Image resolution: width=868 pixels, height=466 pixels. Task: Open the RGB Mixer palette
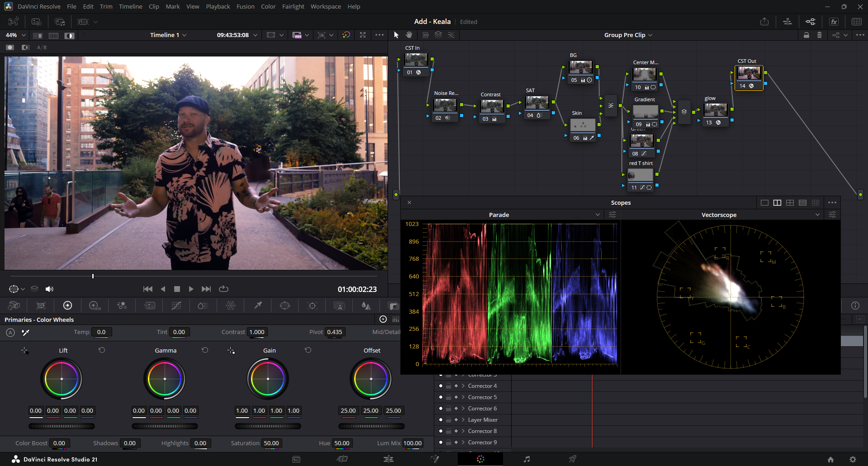coord(122,306)
